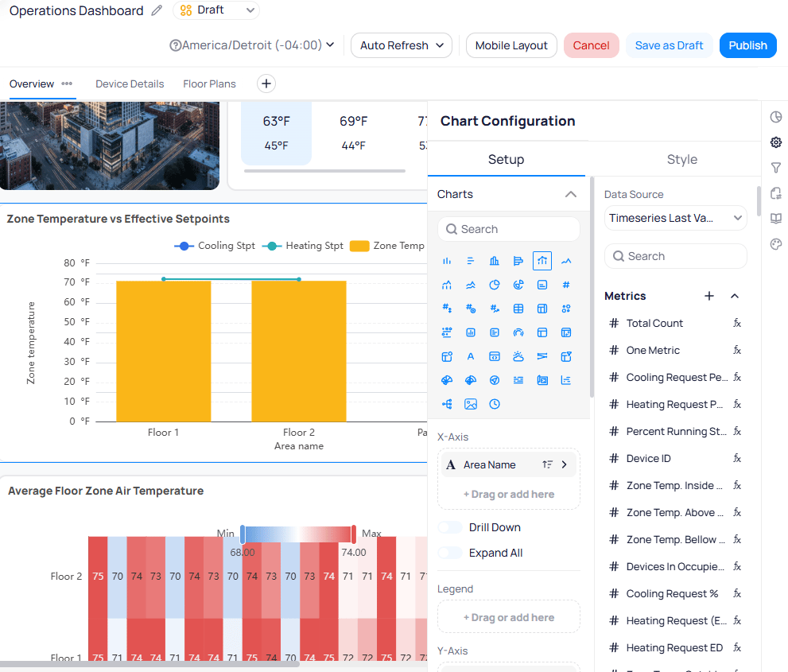Viewport: 788px width, 672px height.
Task: Click Save as Draft
Action: [x=669, y=45]
